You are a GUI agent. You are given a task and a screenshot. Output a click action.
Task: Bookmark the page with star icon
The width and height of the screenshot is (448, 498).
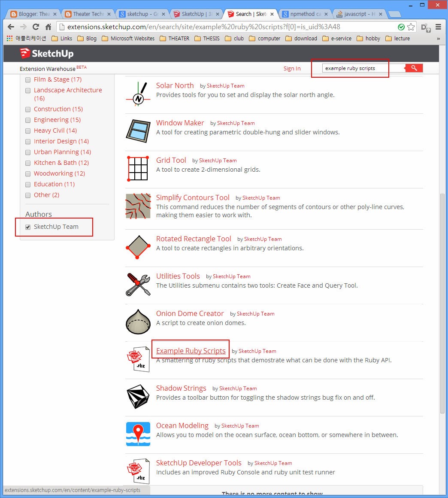coord(411,27)
